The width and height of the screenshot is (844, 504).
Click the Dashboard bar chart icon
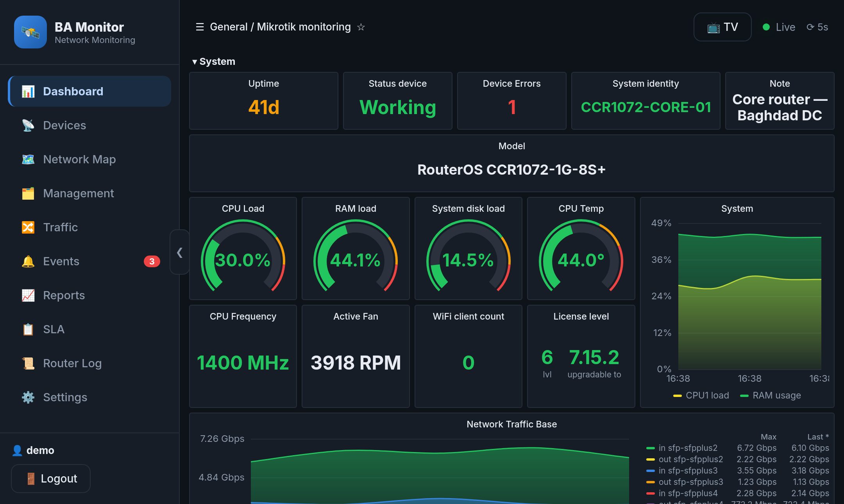point(28,91)
